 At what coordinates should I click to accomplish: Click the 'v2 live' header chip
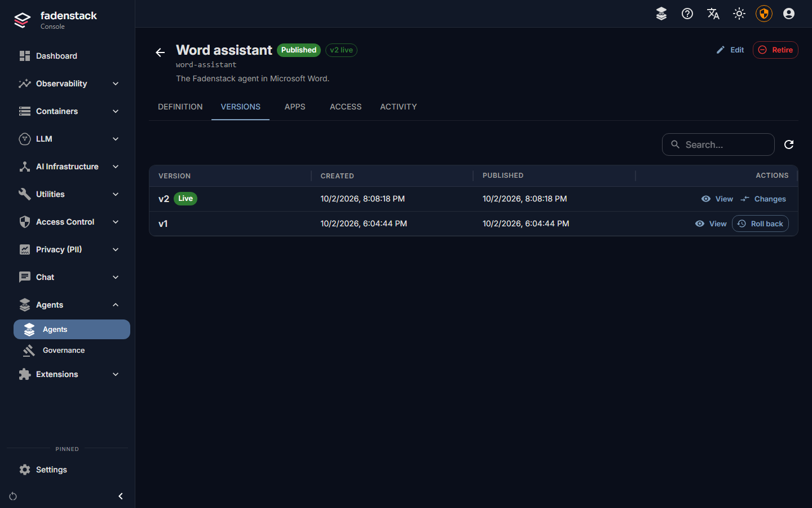click(342, 50)
